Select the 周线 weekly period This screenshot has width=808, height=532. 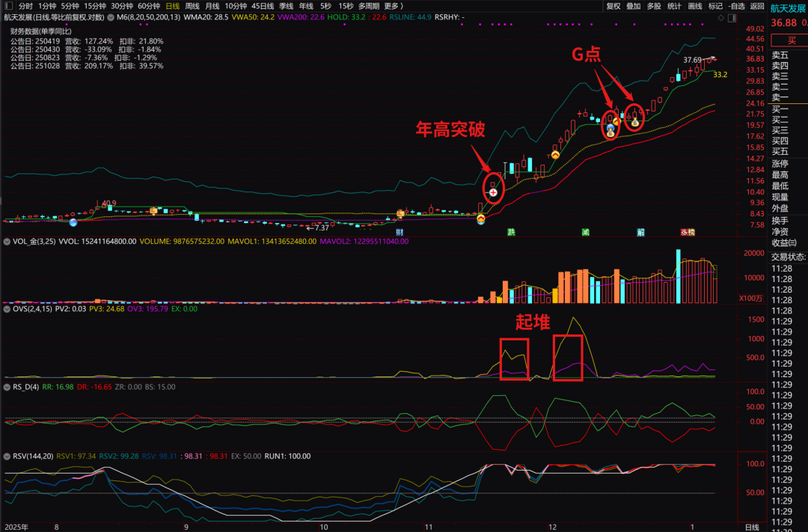point(192,6)
